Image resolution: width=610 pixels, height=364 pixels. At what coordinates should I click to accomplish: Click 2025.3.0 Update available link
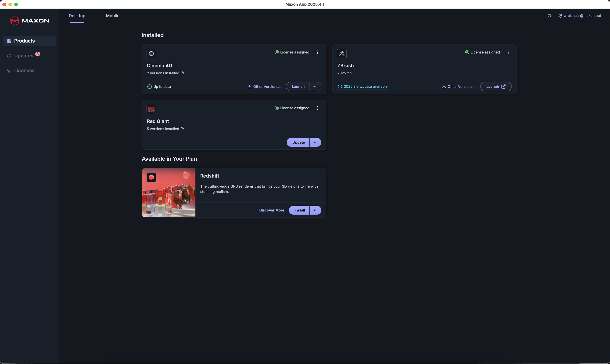363,87
